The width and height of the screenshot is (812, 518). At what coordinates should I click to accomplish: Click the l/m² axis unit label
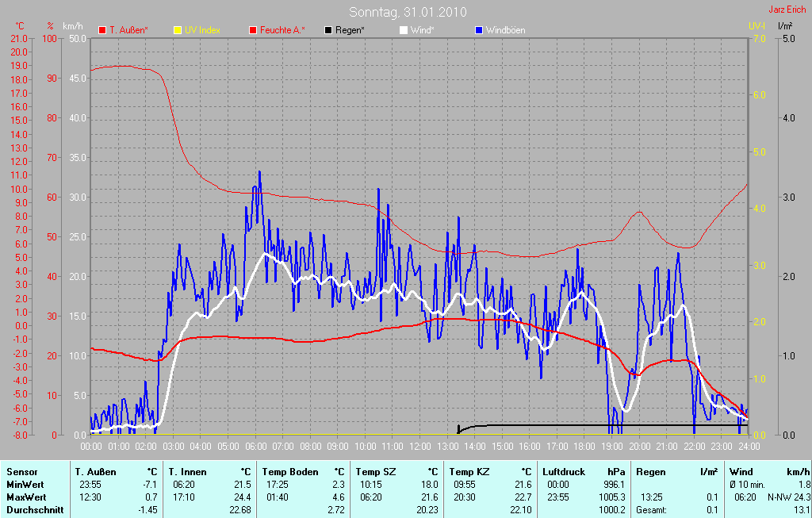coord(785,25)
